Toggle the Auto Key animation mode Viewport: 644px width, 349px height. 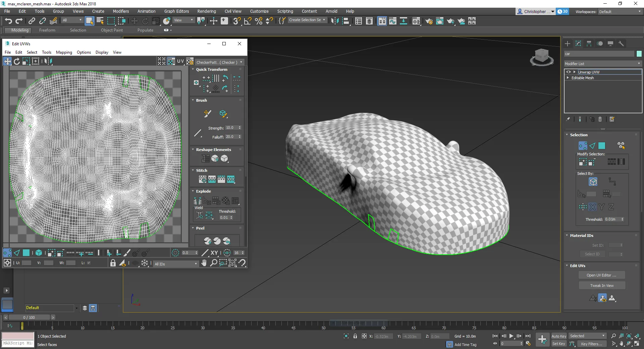click(x=558, y=336)
